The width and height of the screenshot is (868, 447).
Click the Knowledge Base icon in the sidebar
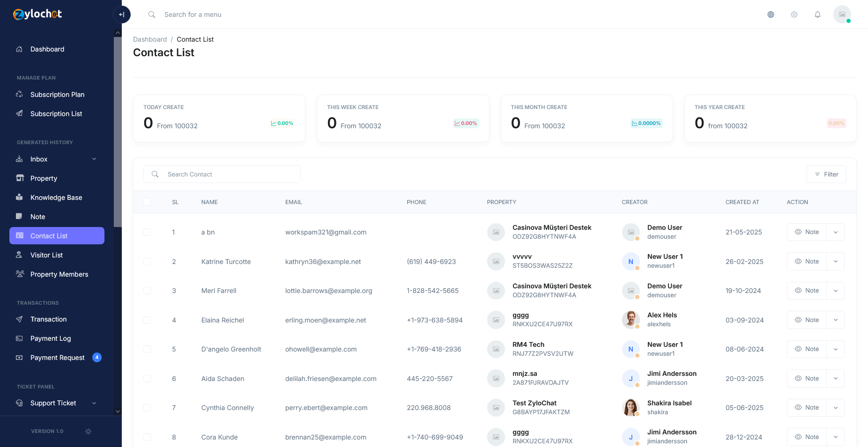click(x=19, y=198)
